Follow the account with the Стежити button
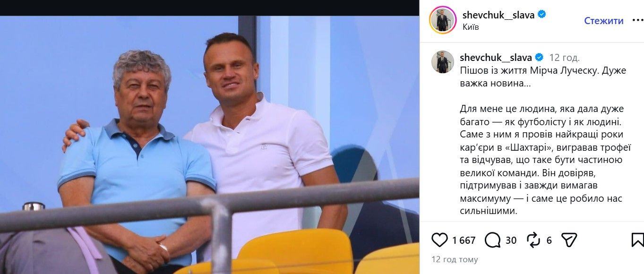 603,21
